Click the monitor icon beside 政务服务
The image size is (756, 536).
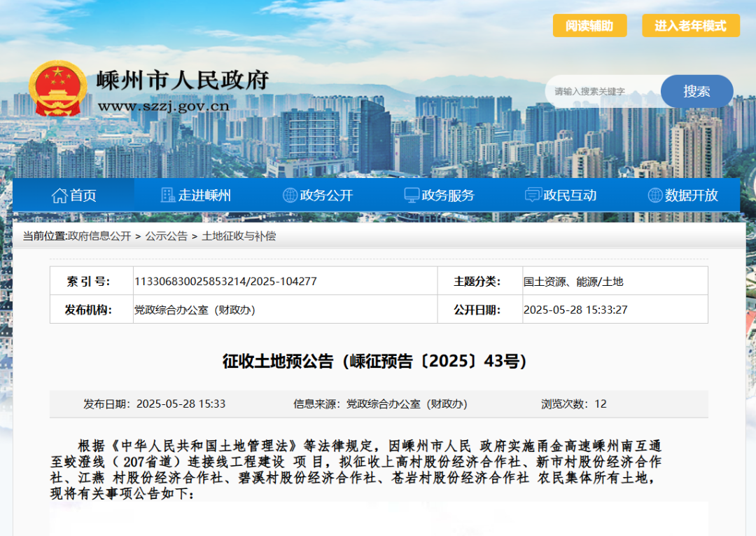(412, 195)
